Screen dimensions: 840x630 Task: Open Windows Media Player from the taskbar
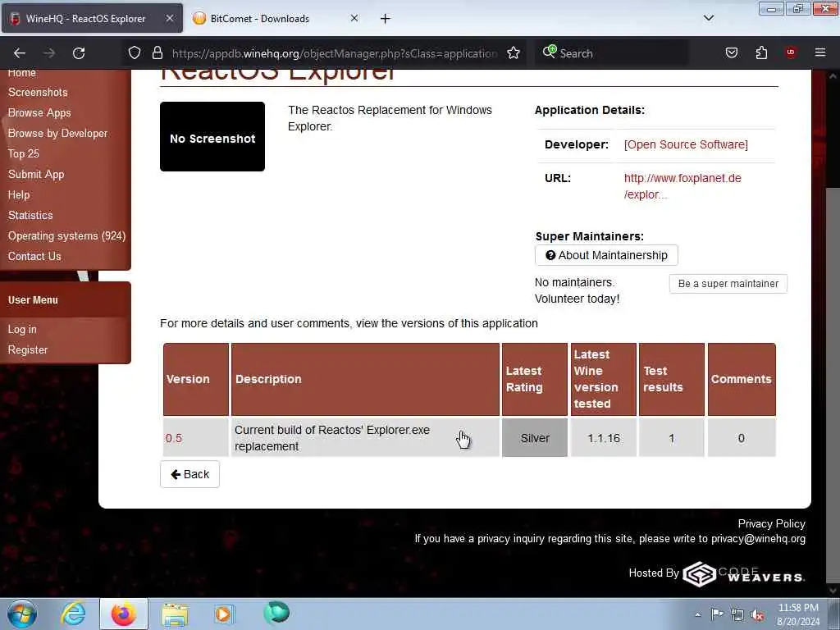click(x=223, y=614)
